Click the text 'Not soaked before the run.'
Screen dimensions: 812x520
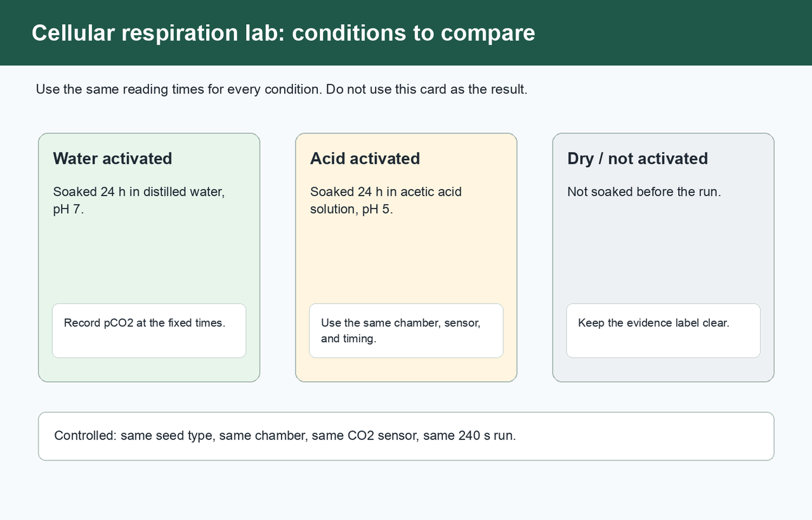click(644, 192)
